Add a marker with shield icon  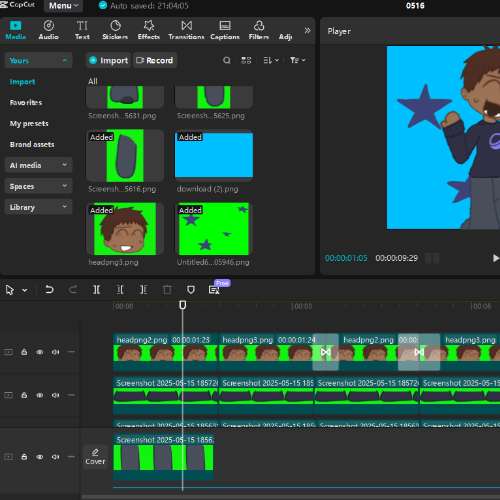(191, 290)
